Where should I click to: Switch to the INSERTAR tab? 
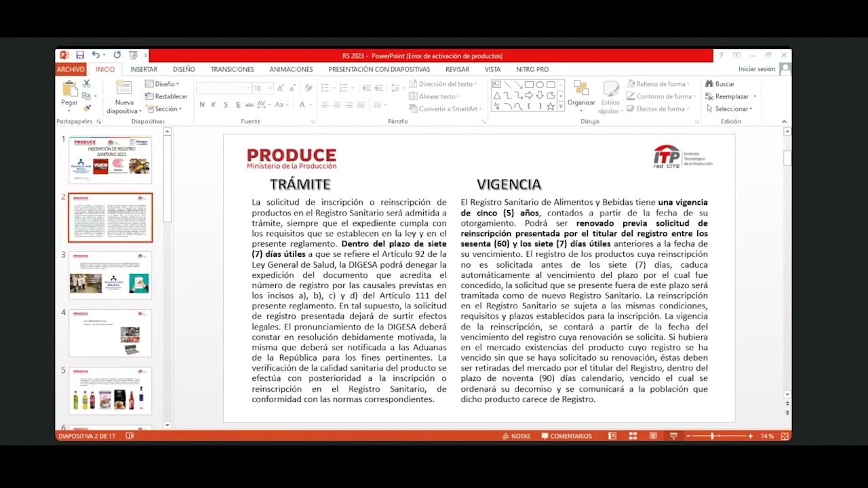144,69
